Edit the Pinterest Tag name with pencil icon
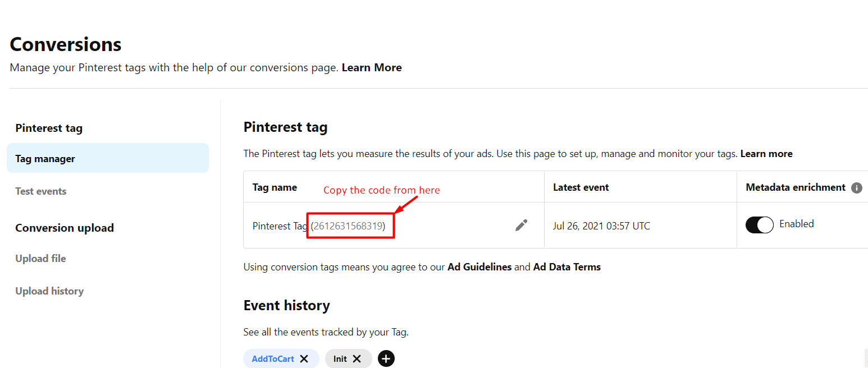Screen dimensions: 868x368 [x=521, y=226]
